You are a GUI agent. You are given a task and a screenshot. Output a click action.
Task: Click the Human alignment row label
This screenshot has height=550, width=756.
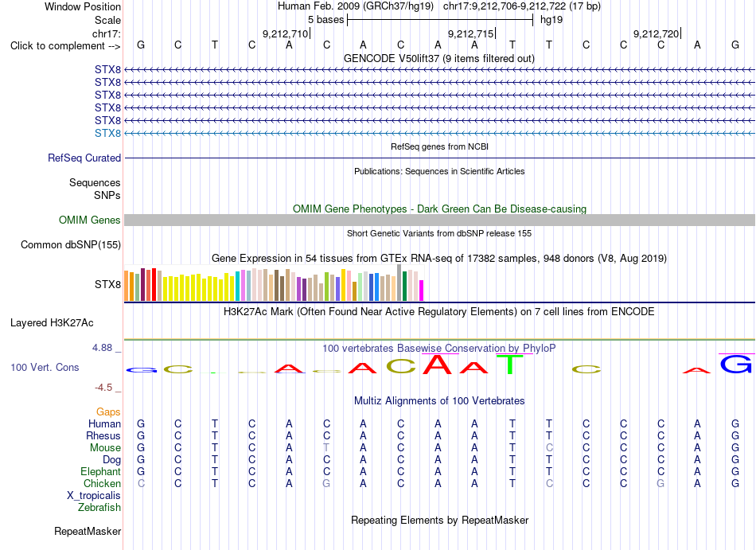coord(104,423)
